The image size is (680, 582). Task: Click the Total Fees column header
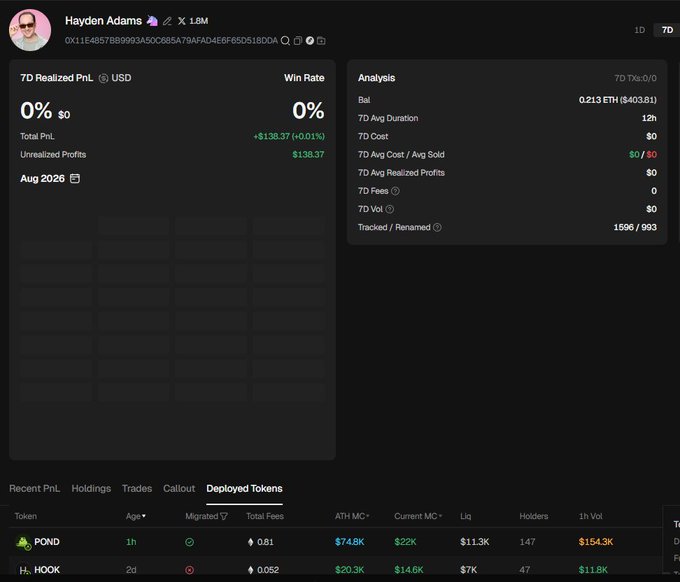pos(265,516)
